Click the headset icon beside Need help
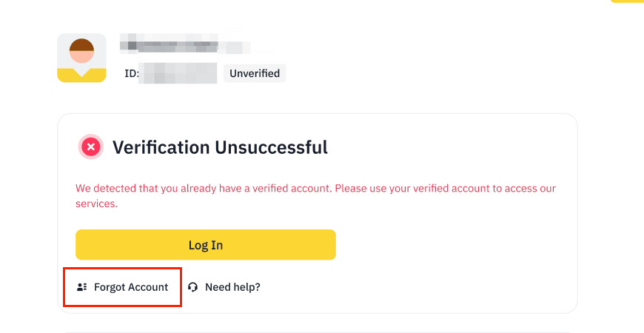Screen dimensions: 644x333 coord(193,287)
